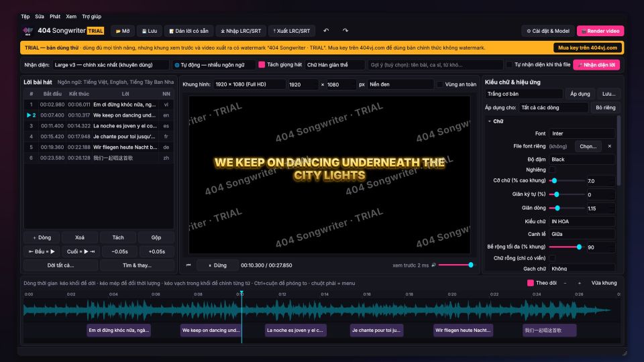Open the Áp dụng cho dropdown
644x362 pixels.
[553, 107]
